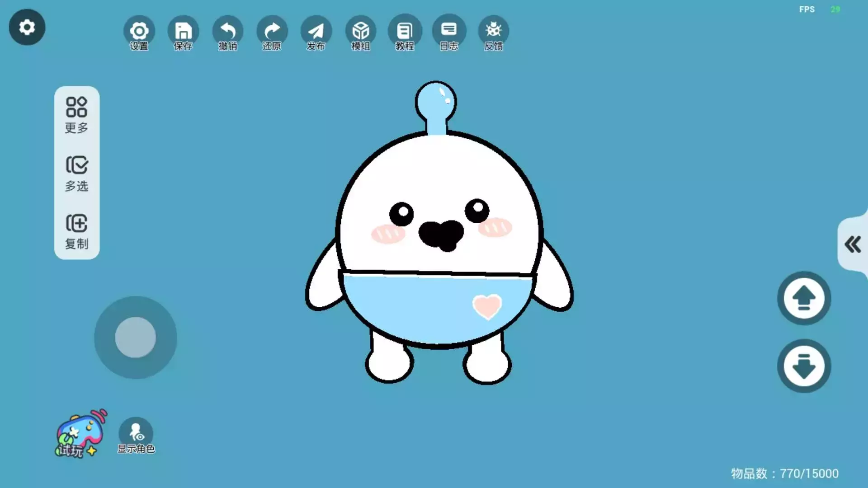Screen dimensions: 868x488
Task: Open the 教程 tutorial icon
Action: [405, 33]
